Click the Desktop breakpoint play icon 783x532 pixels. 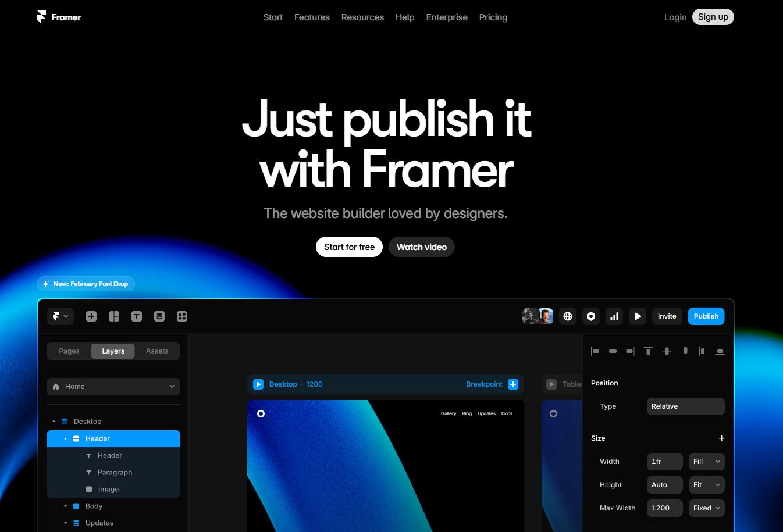[258, 384]
